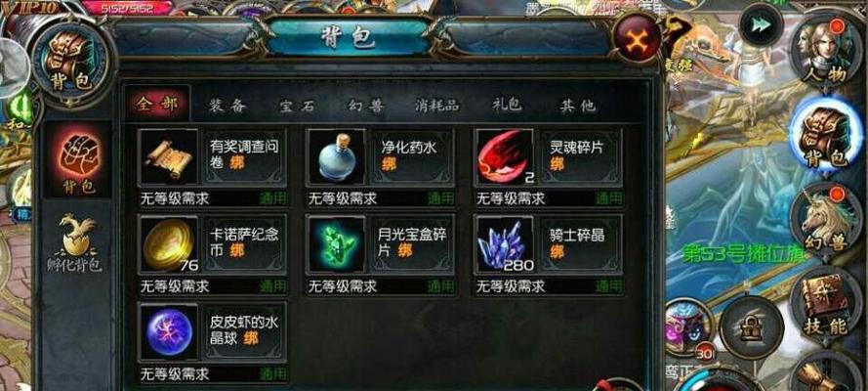Select the 背包 section in left sidebar
Image resolution: width=868 pixels, height=391 pixels.
pyautogui.click(x=77, y=161)
